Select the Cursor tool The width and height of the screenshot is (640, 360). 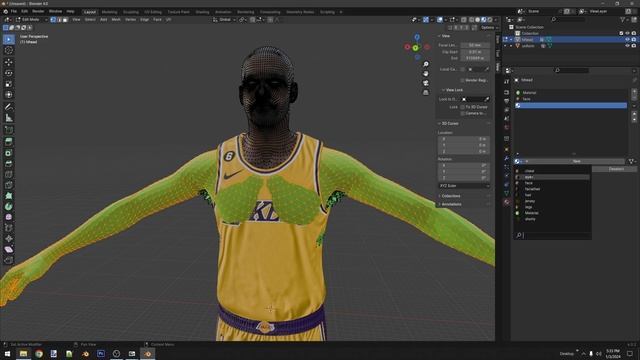(9, 50)
